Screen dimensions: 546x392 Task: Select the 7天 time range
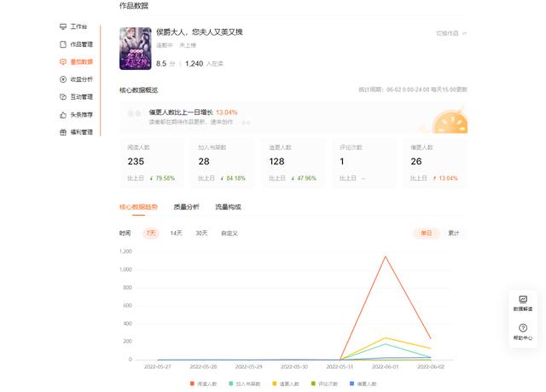[x=151, y=233]
